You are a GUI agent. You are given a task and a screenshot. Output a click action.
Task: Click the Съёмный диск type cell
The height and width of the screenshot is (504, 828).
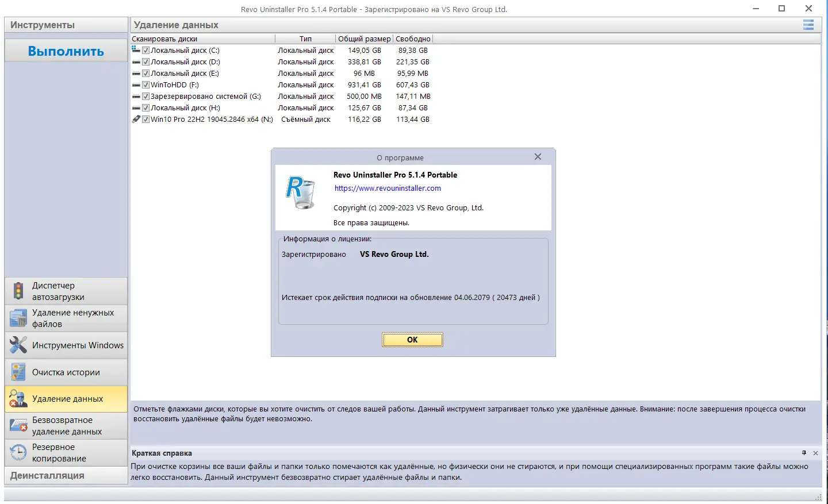click(306, 119)
